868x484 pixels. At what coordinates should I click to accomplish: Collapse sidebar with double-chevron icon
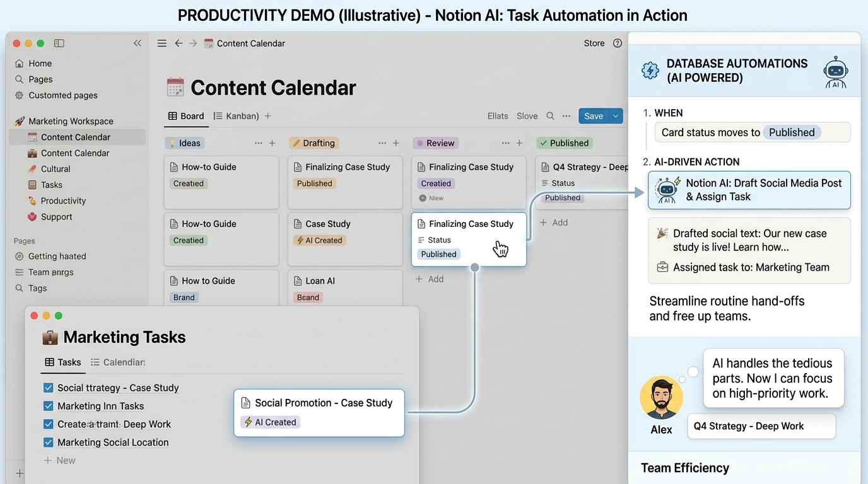pos(137,43)
